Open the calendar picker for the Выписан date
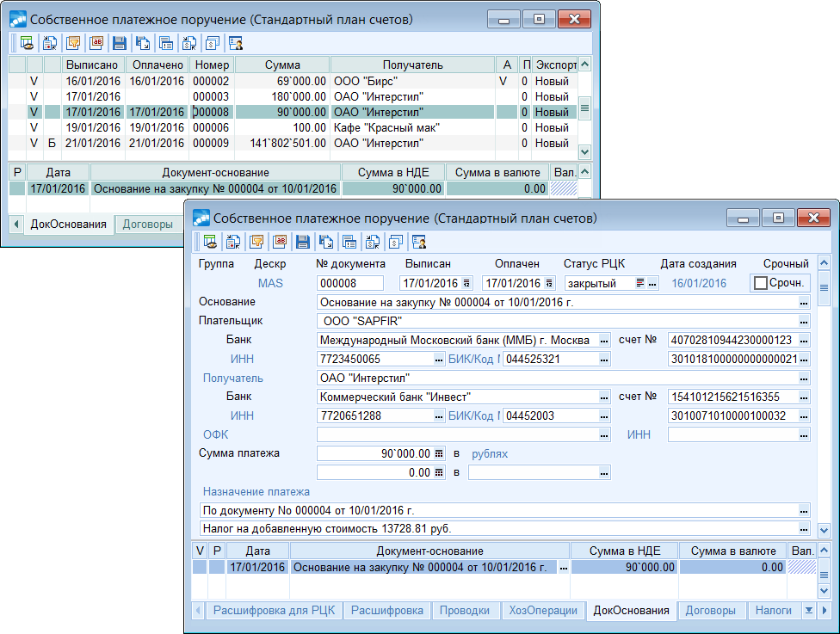Image resolution: width=840 pixels, height=634 pixels. tap(466, 283)
